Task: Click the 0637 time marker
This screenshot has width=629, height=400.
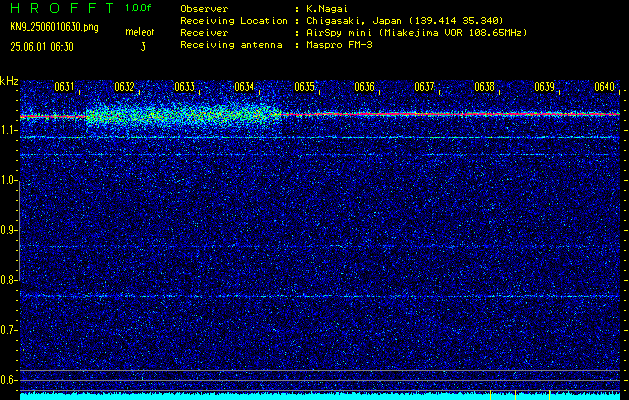Action: (x=424, y=87)
